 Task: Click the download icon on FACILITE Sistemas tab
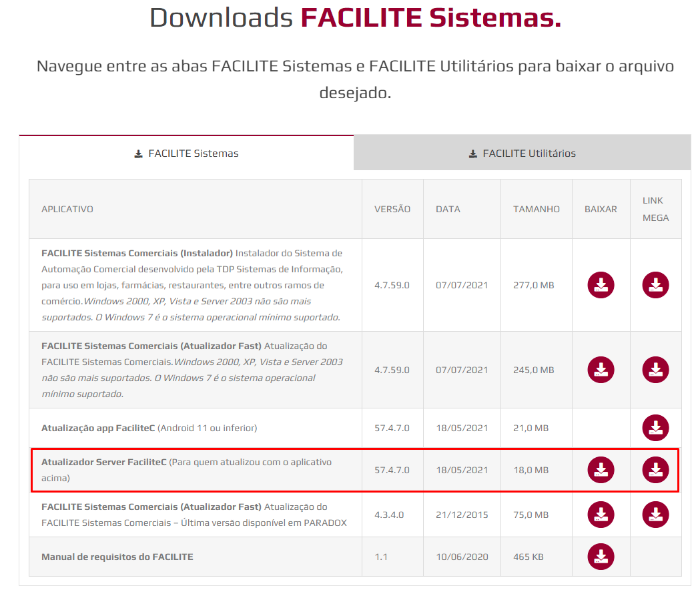point(138,154)
